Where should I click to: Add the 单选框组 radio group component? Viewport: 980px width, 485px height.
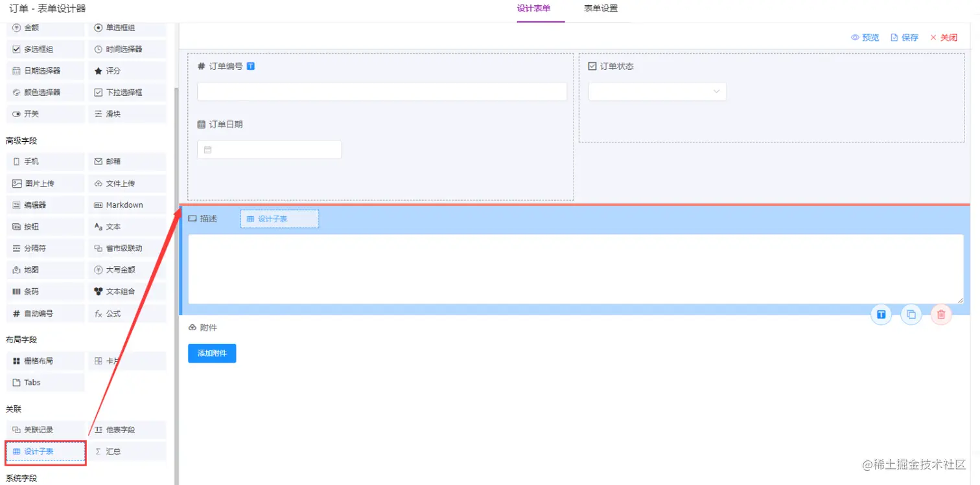[x=127, y=28]
